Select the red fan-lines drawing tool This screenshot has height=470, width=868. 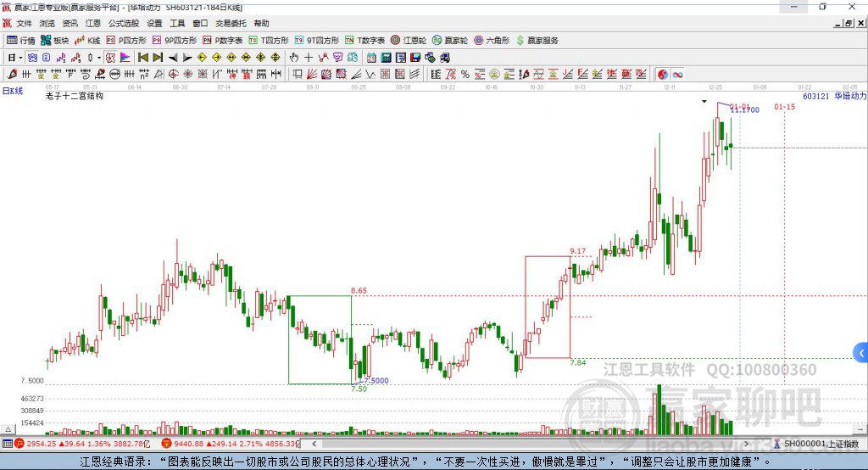[312, 75]
